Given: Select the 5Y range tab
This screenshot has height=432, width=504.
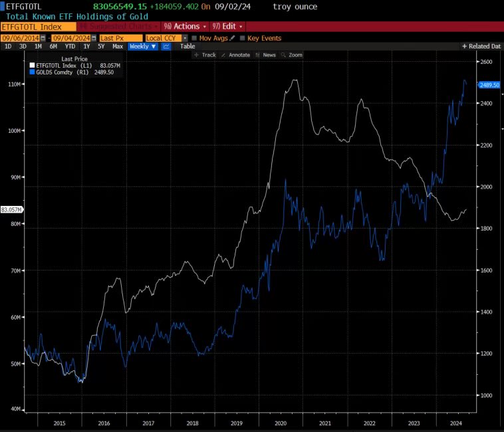Looking at the screenshot, I should 101,47.
